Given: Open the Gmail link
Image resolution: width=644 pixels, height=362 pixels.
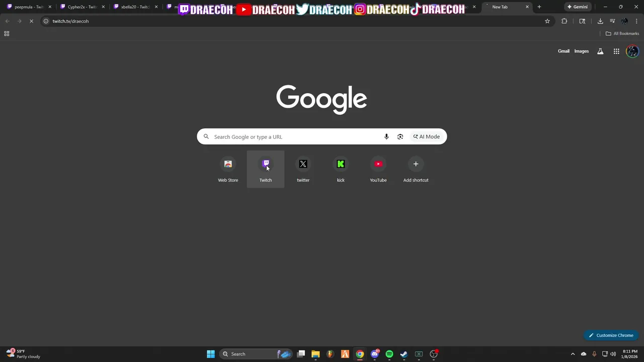Looking at the screenshot, I should click(x=563, y=51).
